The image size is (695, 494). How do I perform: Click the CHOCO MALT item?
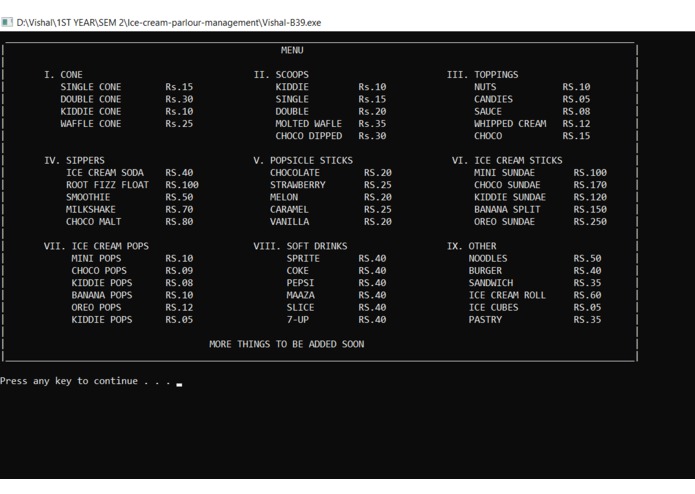[94, 222]
